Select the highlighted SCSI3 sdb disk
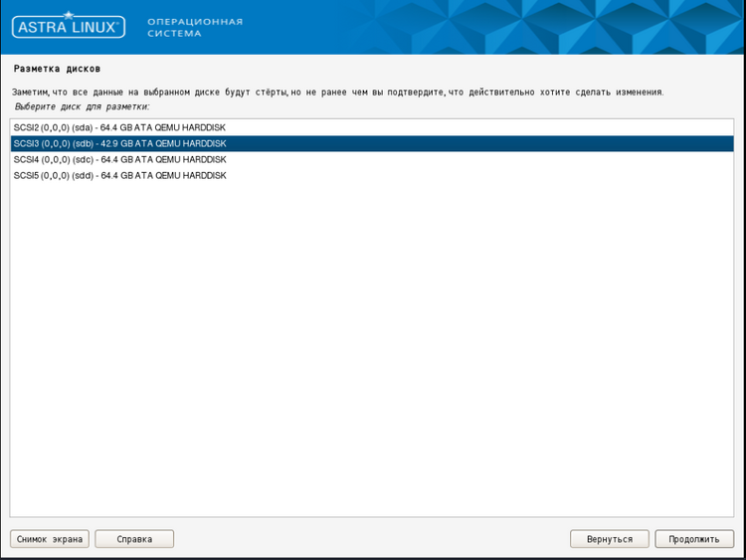Viewport: 746px width, 560px height. click(119, 144)
